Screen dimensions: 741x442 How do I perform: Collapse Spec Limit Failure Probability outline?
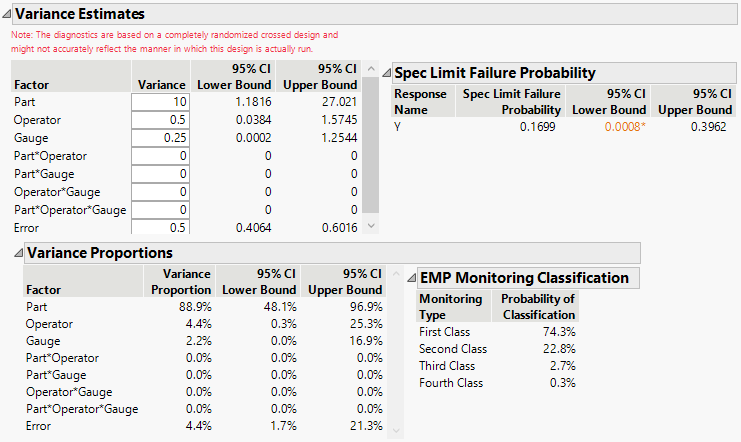(388, 73)
